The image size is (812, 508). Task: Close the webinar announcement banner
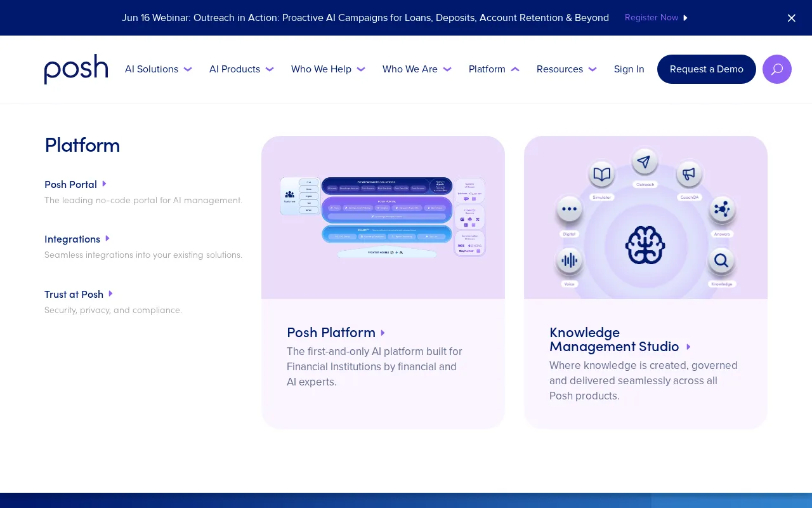[791, 18]
